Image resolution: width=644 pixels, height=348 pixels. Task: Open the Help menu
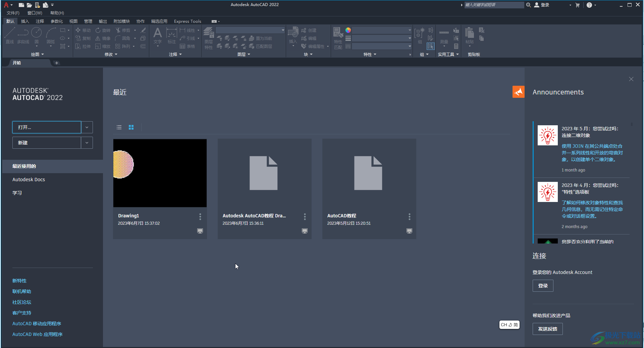point(57,13)
